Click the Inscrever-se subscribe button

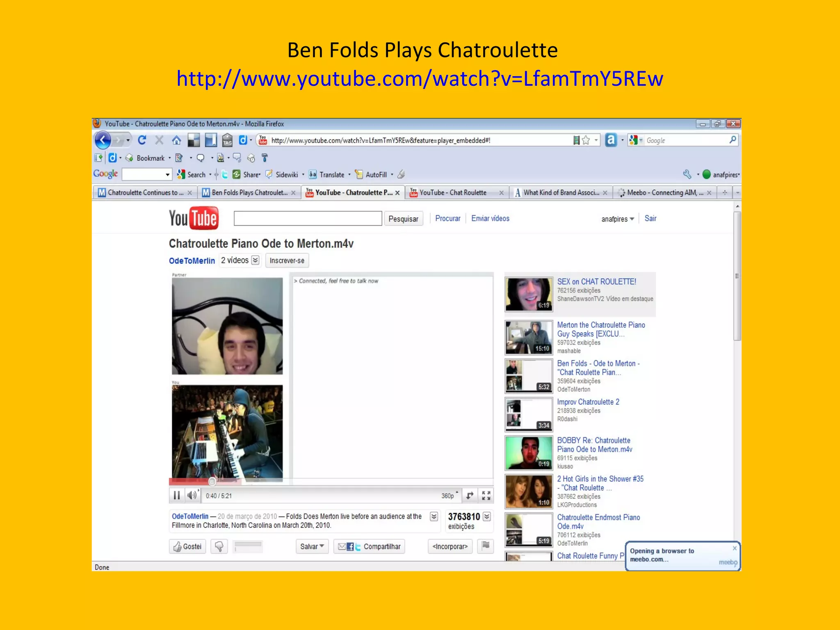pos(287,260)
